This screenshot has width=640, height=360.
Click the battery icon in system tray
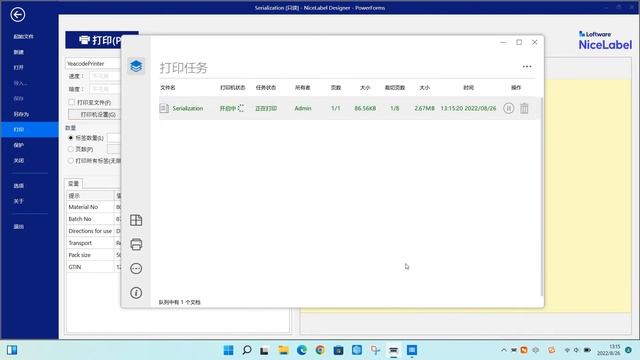pyautogui.click(x=587, y=350)
